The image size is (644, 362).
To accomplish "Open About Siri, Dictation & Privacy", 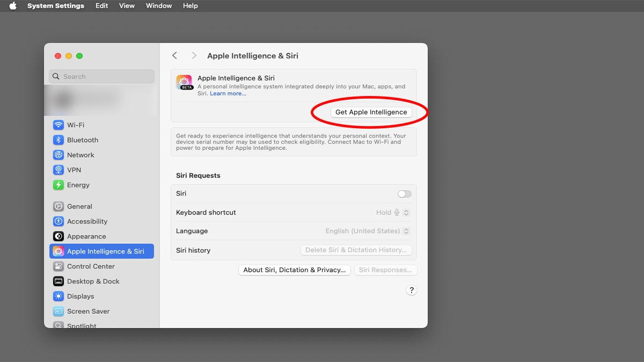I will pos(295,270).
